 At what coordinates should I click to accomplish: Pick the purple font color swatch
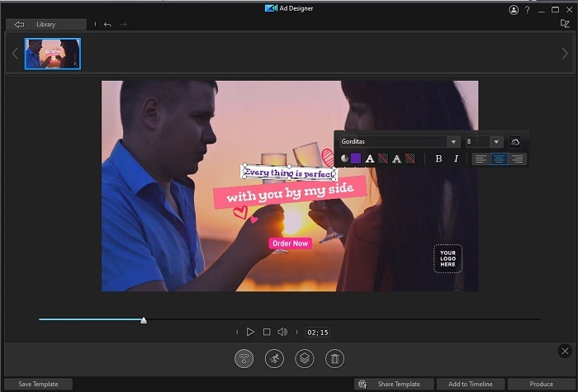356,158
